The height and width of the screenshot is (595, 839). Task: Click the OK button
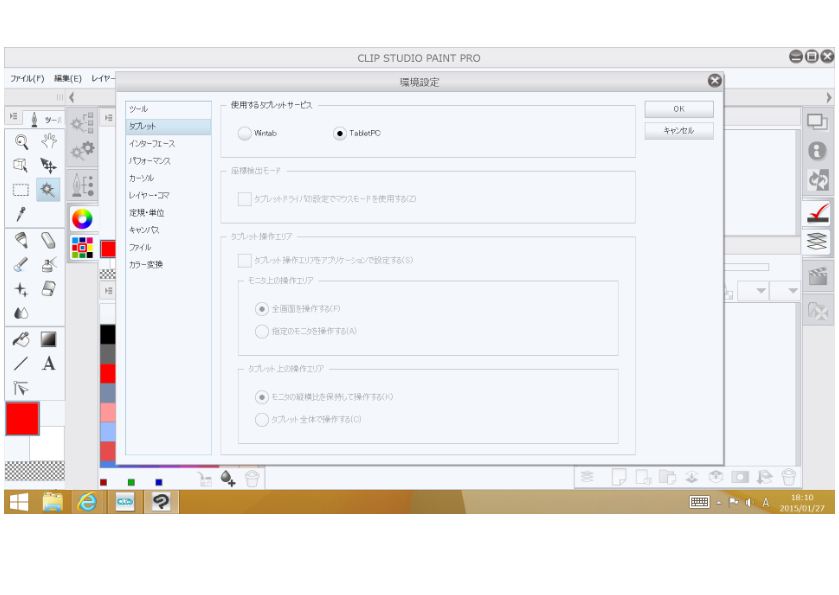pos(678,109)
